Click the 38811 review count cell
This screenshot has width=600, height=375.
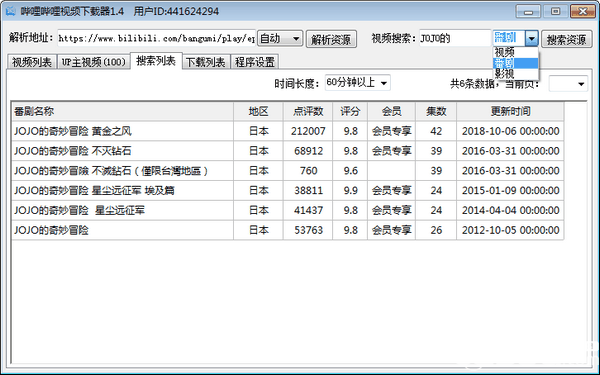click(x=308, y=191)
